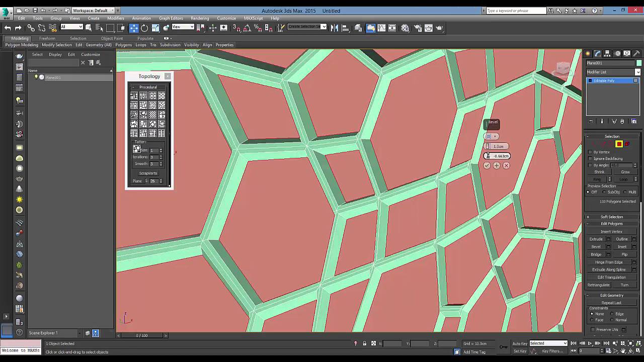Open the Rendering menu

200,18
